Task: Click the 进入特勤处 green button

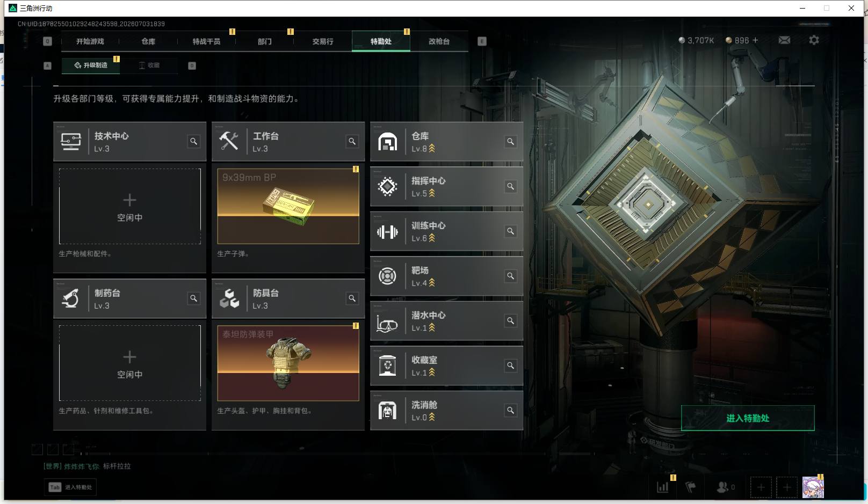Action: (748, 418)
